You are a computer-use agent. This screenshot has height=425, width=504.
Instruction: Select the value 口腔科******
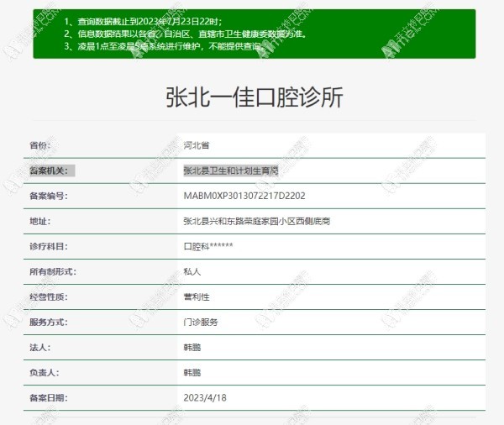(x=208, y=246)
